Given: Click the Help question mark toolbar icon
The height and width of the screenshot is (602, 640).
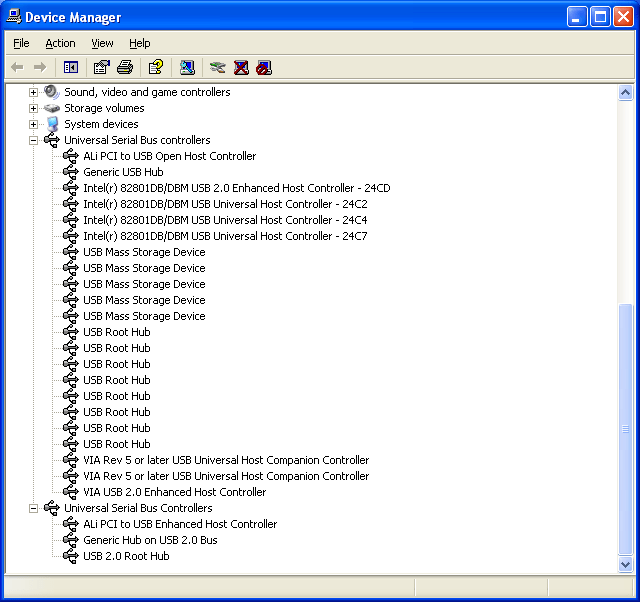Looking at the screenshot, I should 156,67.
